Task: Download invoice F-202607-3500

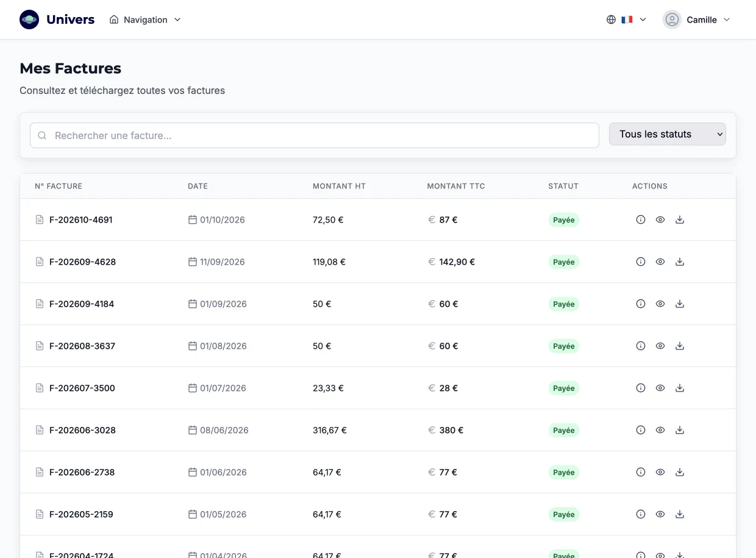Action: click(680, 388)
